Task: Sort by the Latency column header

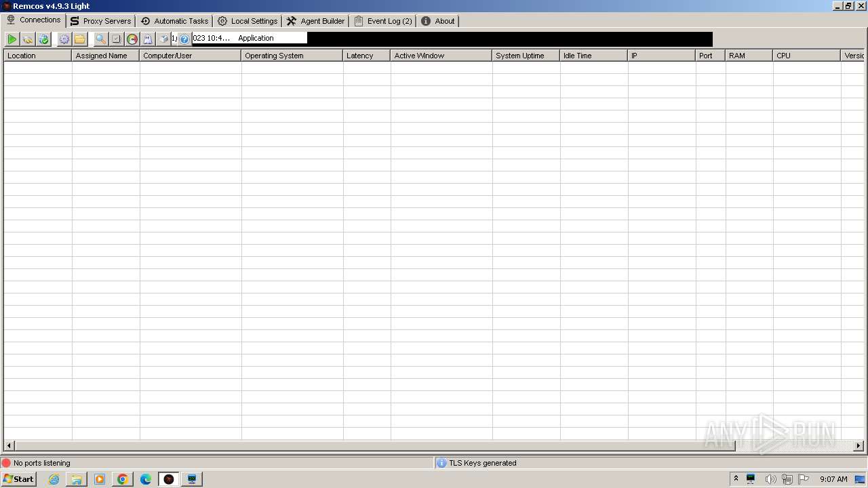Action: click(366, 56)
